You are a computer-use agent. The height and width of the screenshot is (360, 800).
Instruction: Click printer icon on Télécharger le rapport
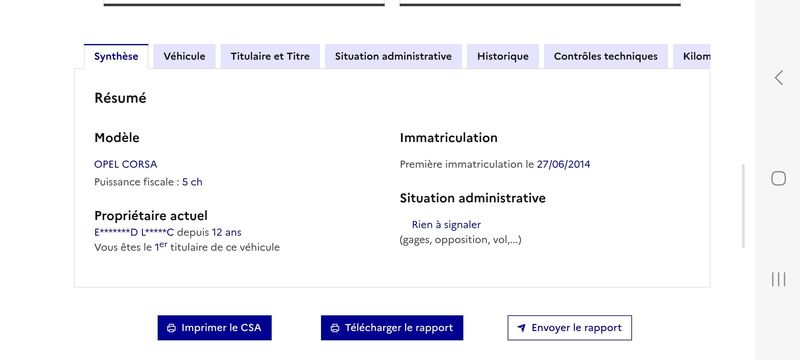coord(335,328)
